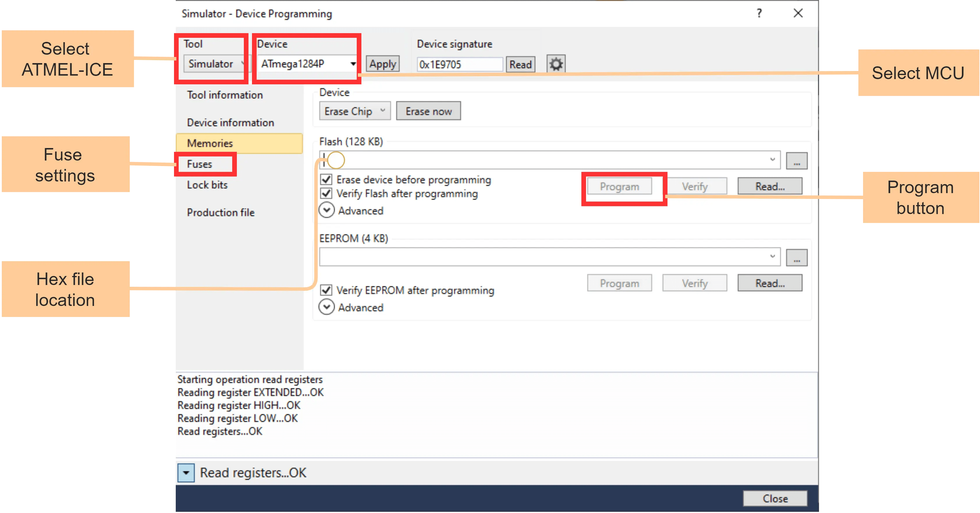Screen dimensions: 980x513
Task: Expand the Read registers status log
Action: 186,472
